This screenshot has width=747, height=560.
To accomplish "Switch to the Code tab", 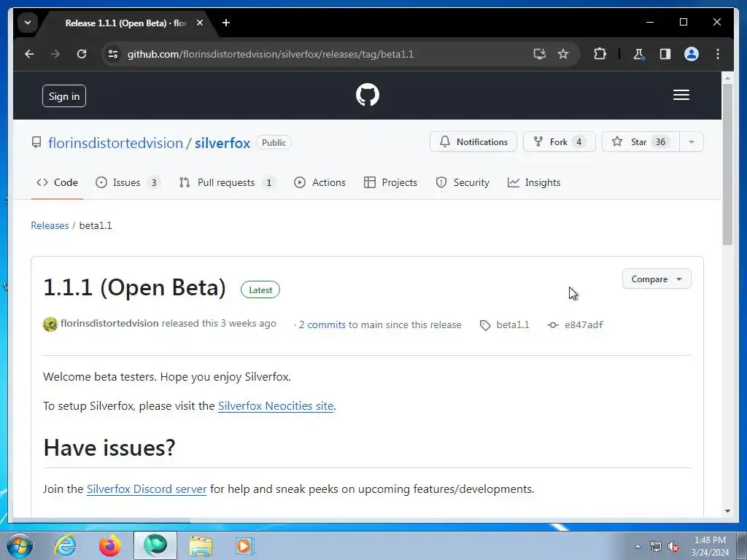I will pos(57,182).
